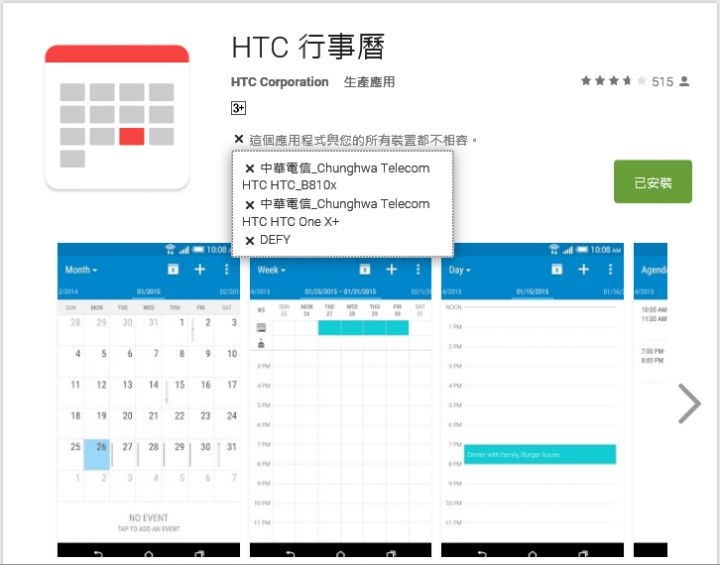This screenshot has width=720, height=565.
Task: Click the teal all-day event in Week view
Action: coord(363,328)
